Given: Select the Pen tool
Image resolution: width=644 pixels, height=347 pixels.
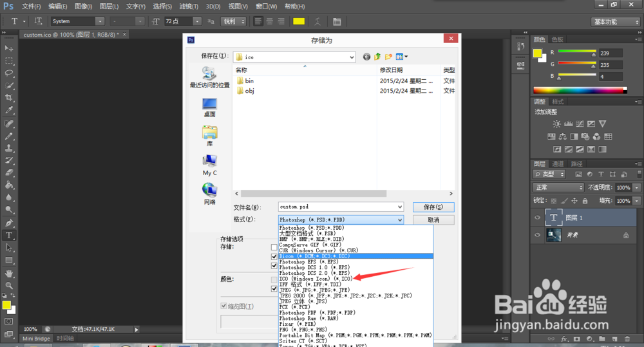Looking at the screenshot, I should click(9, 223).
